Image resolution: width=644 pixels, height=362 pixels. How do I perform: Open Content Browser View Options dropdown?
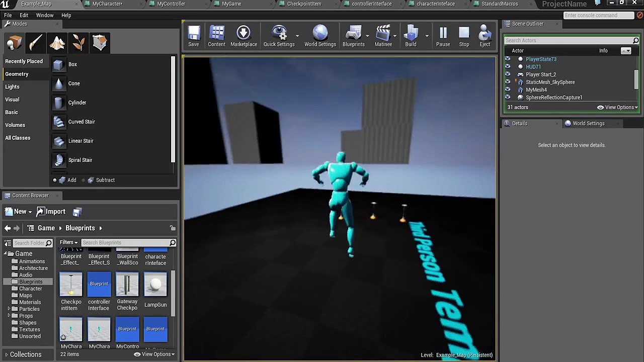click(x=154, y=354)
